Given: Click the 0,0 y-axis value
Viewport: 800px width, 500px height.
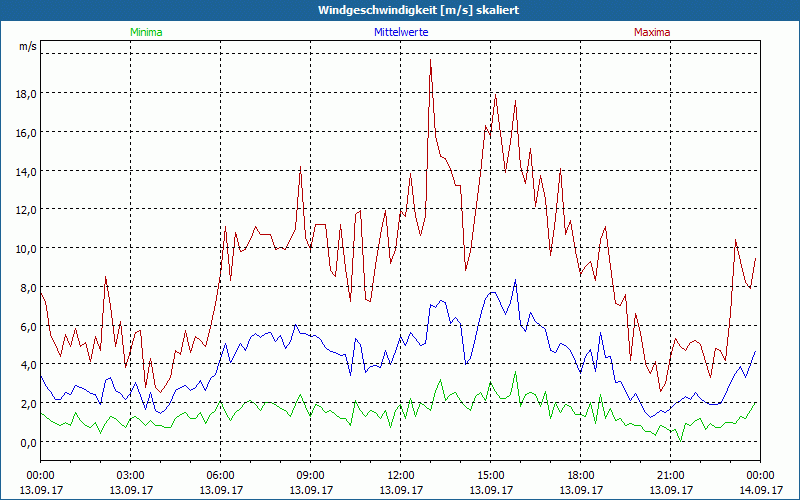Looking at the screenshot, I should pyautogui.click(x=30, y=442).
